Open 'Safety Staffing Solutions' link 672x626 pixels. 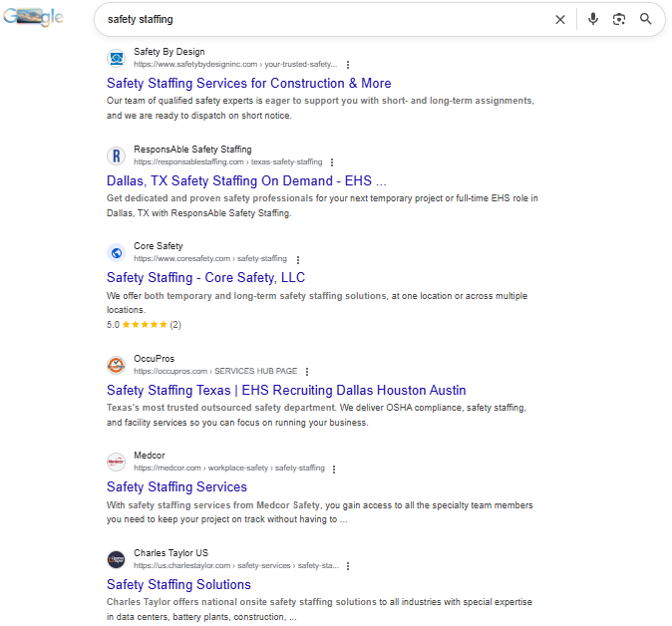pos(178,585)
